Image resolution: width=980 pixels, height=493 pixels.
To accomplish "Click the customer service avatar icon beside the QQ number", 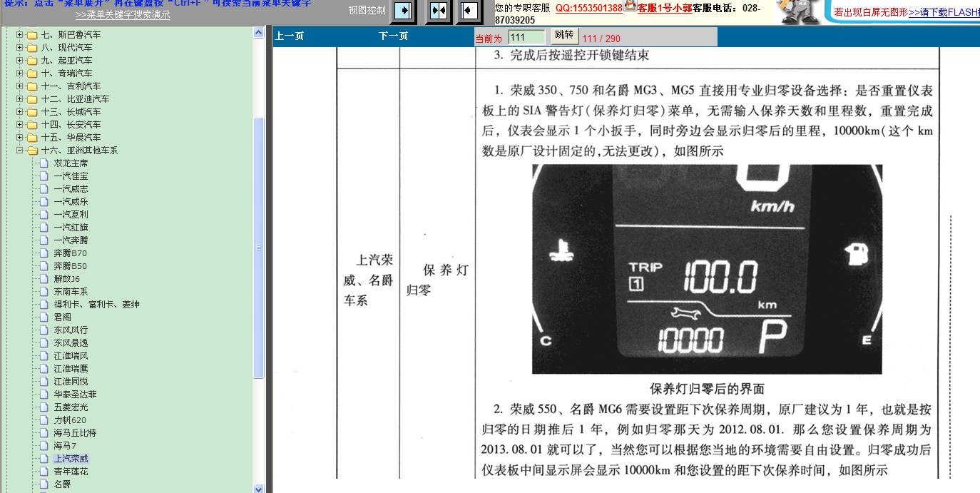I will (630, 6).
